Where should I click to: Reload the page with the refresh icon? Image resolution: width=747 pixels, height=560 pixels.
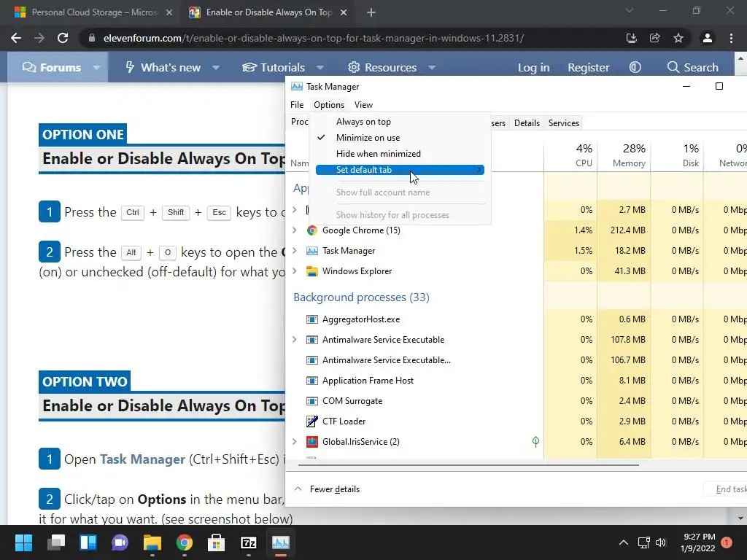pyautogui.click(x=63, y=38)
